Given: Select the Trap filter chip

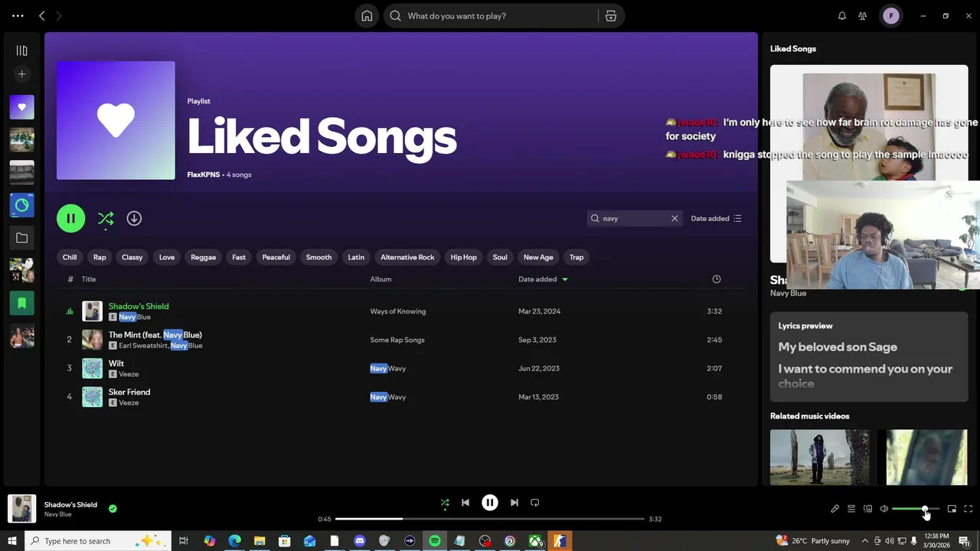Looking at the screenshot, I should point(577,257).
